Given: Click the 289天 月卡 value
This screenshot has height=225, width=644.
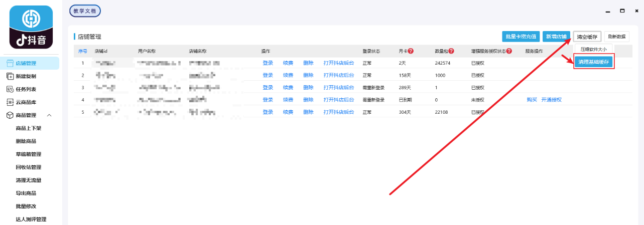Looking at the screenshot, I should (404, 88).
